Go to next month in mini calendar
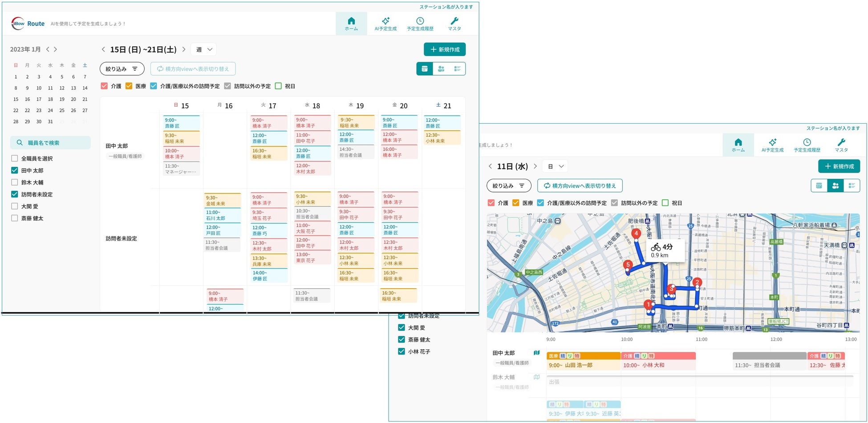This screenshot has width=868, height=423. (55, 49)
